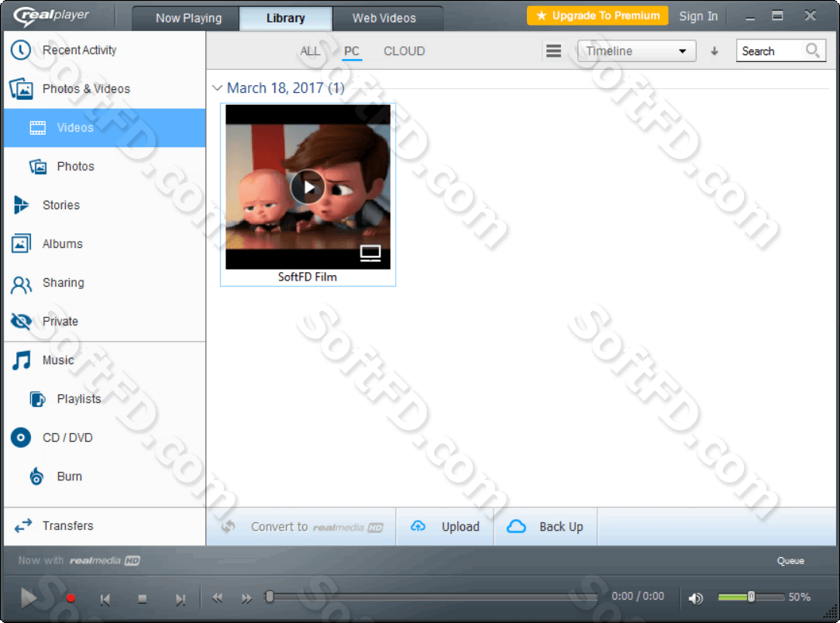Click the Upload cloud icon
The image size is (840, 623).
coord(418,527)
